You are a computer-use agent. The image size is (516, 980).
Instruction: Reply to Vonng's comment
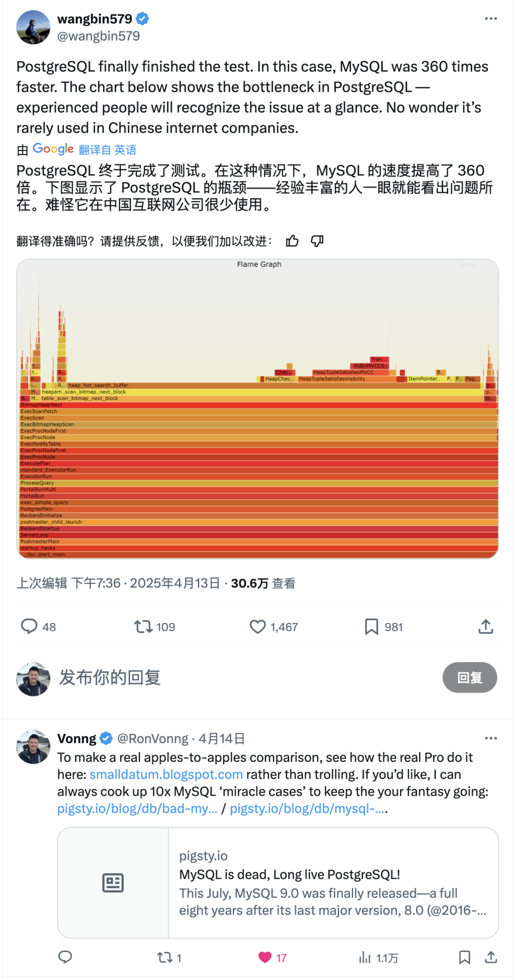[65, 957]
